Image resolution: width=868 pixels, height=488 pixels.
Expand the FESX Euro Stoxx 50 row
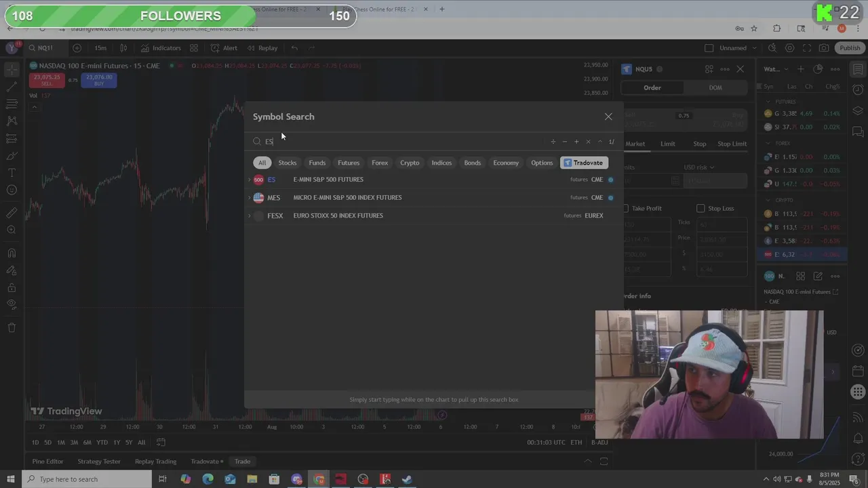click(249, 216)
